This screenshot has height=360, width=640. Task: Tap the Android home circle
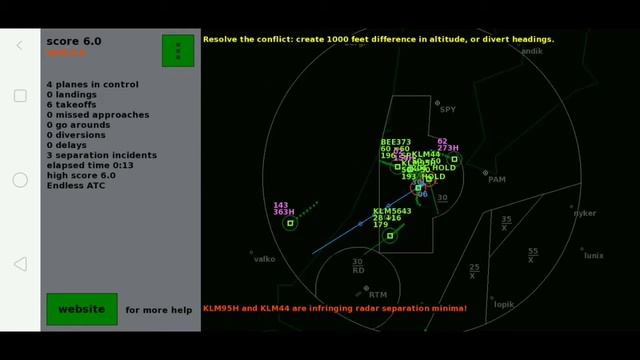(20, 180)
